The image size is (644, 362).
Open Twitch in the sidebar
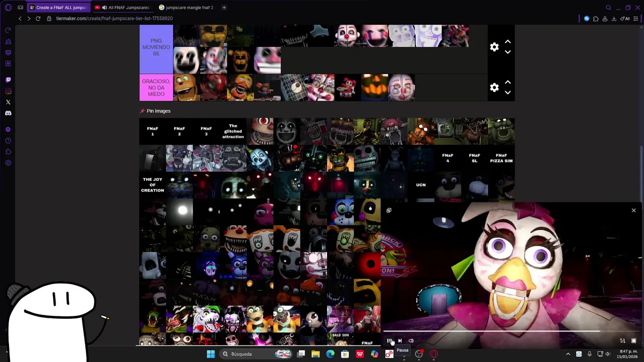(8, 79)
